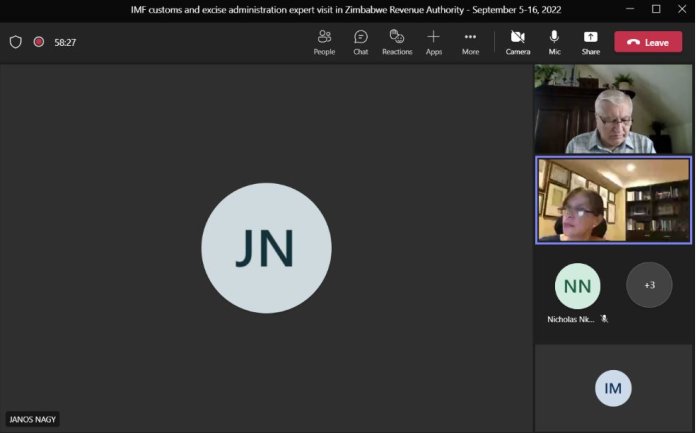The height and width of the screenshot is (433, 700).
Task: Show the +3 additional participants
Action: 649,285
